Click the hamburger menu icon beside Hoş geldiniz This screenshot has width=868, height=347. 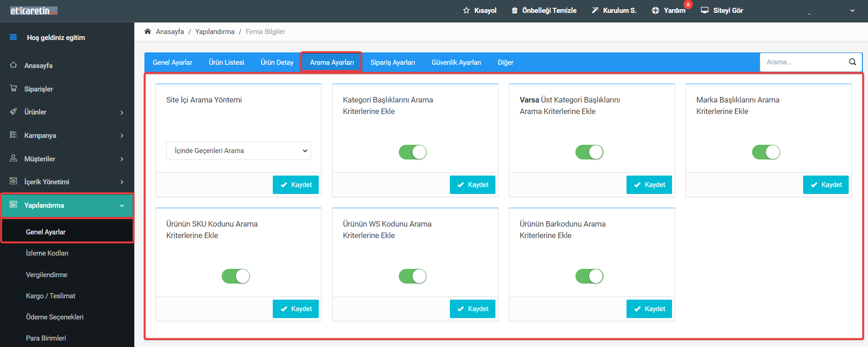[13, 37]
